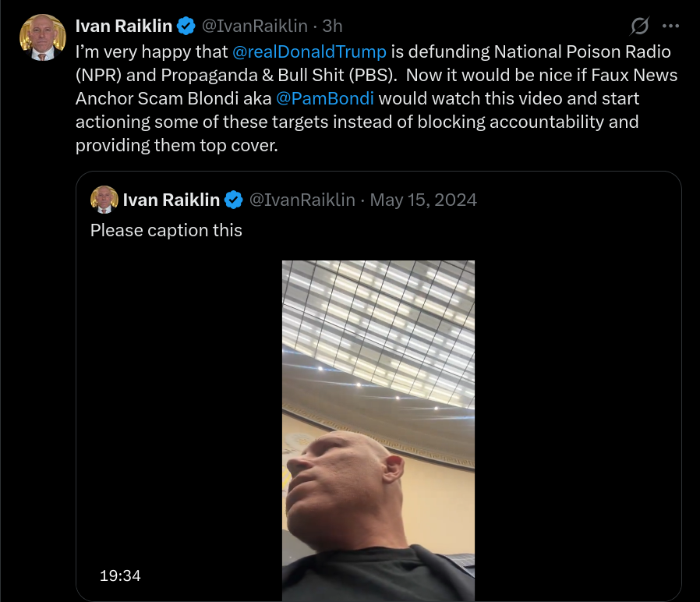Click the small avatar in the quoted post

104,200
